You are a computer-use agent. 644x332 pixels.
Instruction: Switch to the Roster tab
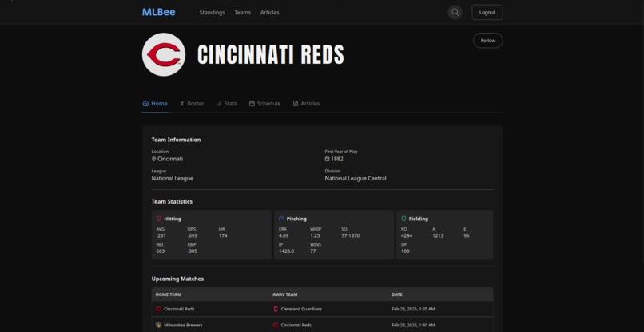point(192,104)
